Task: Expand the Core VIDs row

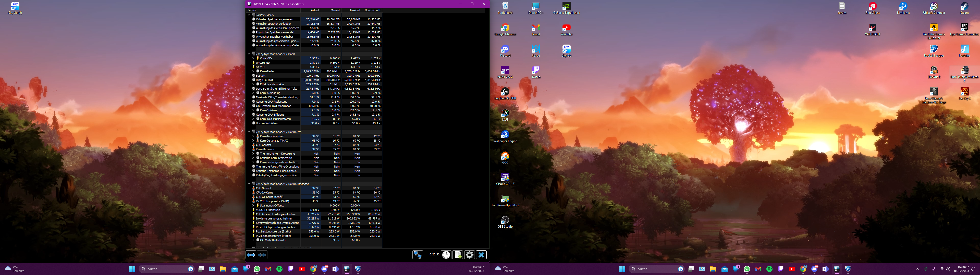Action: 253,59
